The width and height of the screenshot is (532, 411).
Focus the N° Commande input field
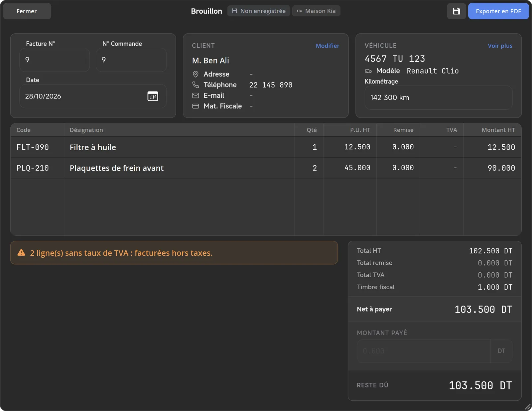pos(131,60)
